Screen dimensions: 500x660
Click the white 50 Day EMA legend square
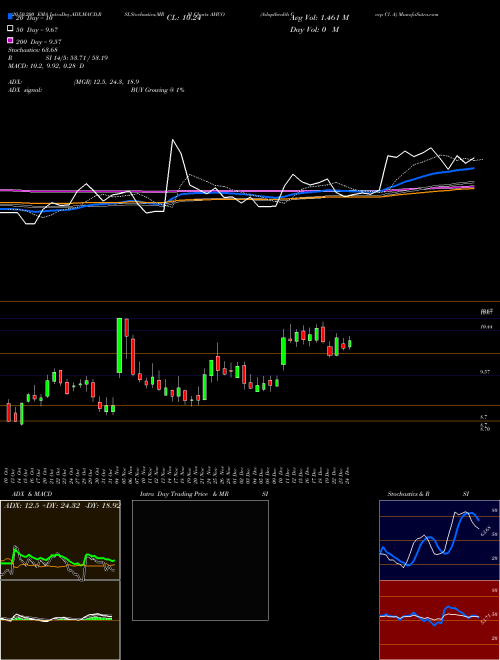10,29
